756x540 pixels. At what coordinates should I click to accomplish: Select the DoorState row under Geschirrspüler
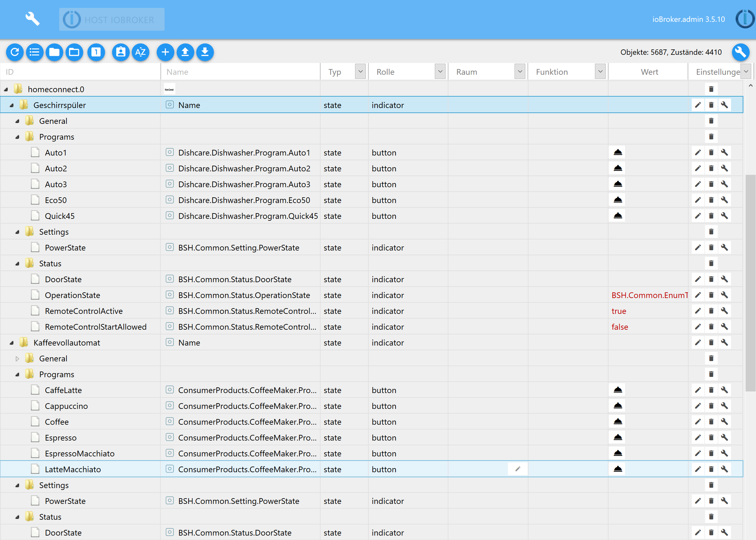[x=372, y=279]
